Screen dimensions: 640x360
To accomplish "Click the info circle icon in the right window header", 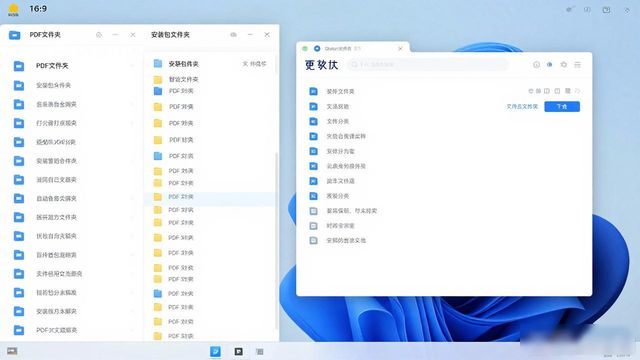I will pyautogui.click(x=536, y=64).
